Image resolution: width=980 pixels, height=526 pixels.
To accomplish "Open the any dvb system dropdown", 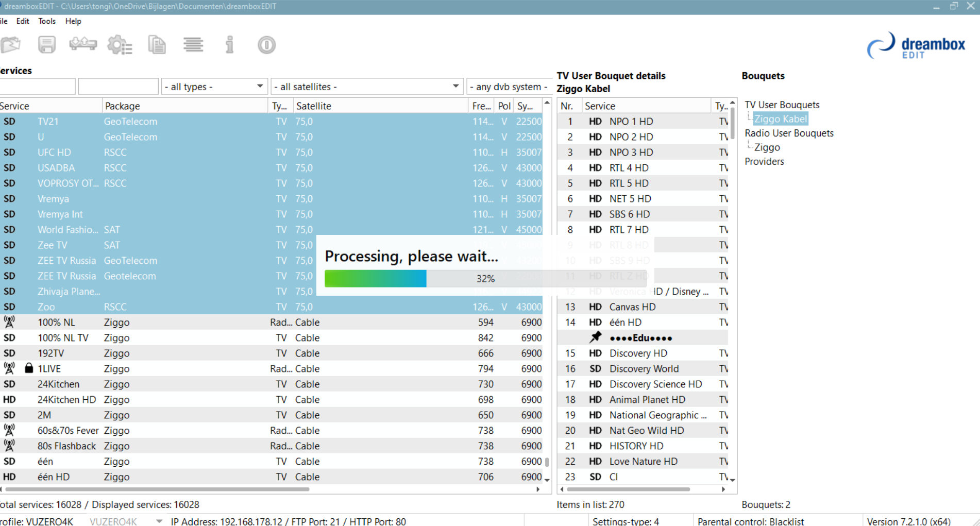I will point(509,87).
